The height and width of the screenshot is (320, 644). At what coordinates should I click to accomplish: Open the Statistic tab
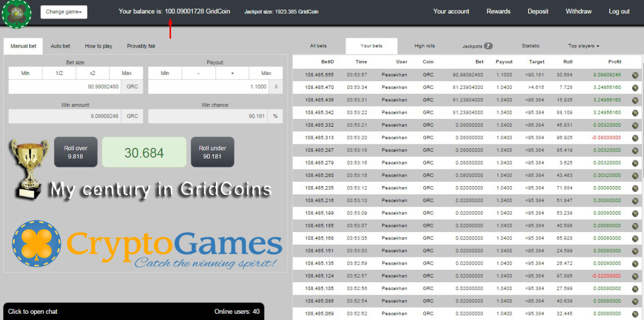[x=530, y=46]
